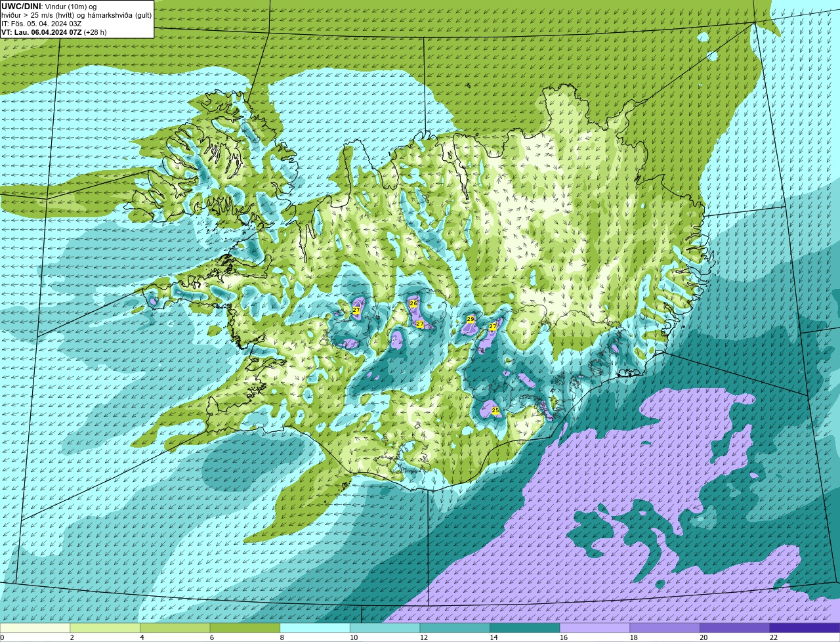This screenshot has height=642, width=840.
Task: Select the 12–14 m/s teal scale swatch
Action: click(455, 628)
